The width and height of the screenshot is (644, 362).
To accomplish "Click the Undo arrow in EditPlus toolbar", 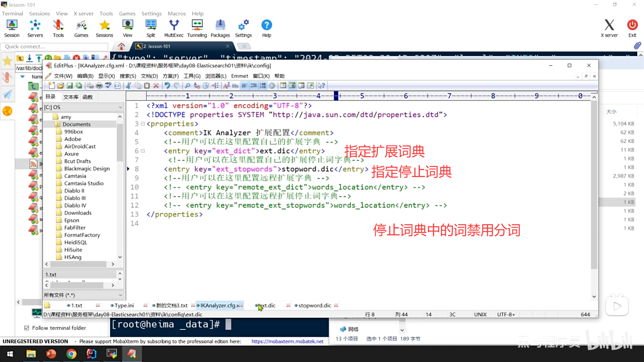I will (167, 86).
